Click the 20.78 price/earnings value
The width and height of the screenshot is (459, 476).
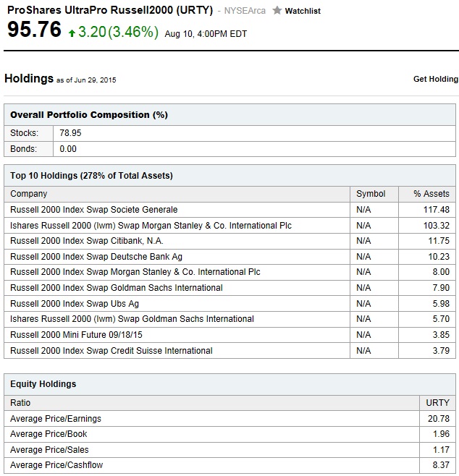[x=439, y=419]
